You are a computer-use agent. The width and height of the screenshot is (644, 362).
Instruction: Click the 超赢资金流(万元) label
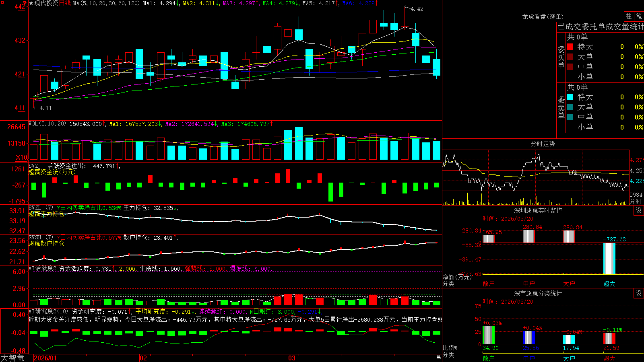point(52,172)
